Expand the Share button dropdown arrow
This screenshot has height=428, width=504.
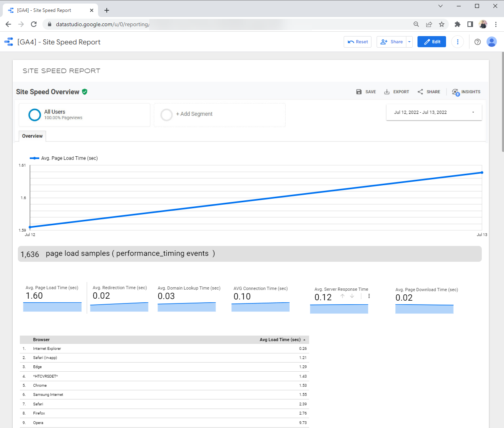coord(410,42)
